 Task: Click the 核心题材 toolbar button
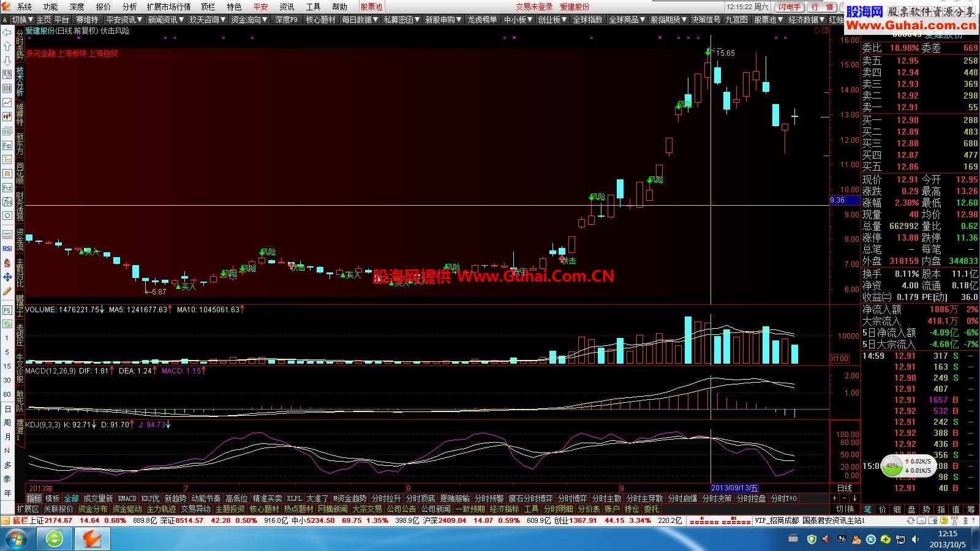tap(321, 20)
